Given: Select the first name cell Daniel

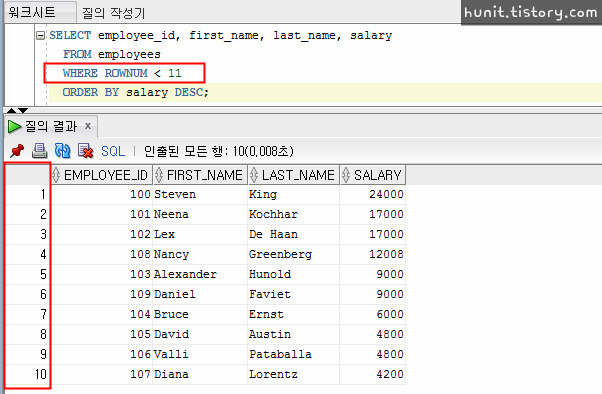Looking at the screenshot, I should pos(200,294).
